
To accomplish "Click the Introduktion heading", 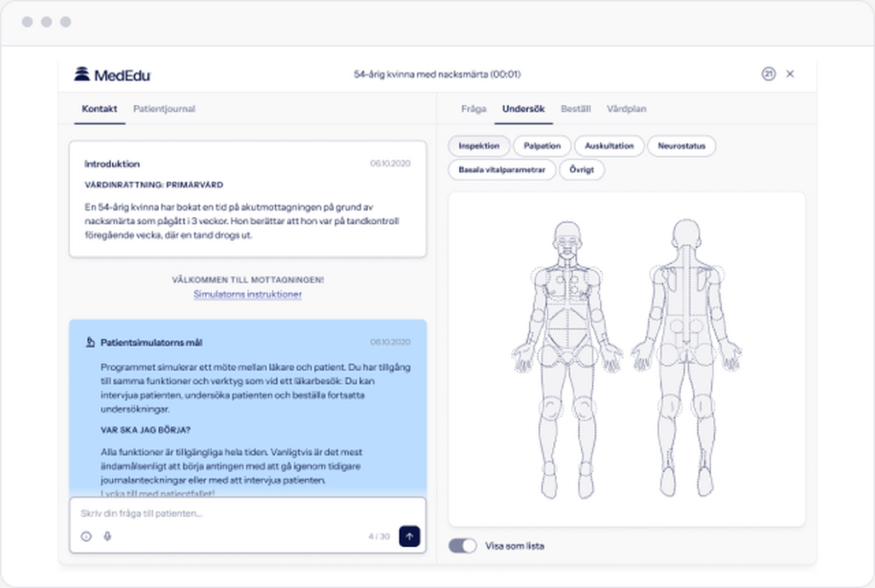I will point(112,163).
